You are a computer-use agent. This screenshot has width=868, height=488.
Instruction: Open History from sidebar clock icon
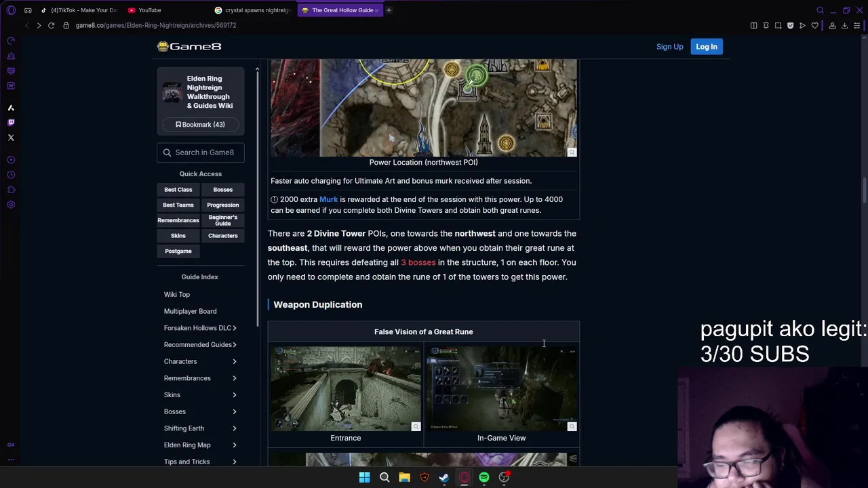pyautogui.click(x=11, y=175)
